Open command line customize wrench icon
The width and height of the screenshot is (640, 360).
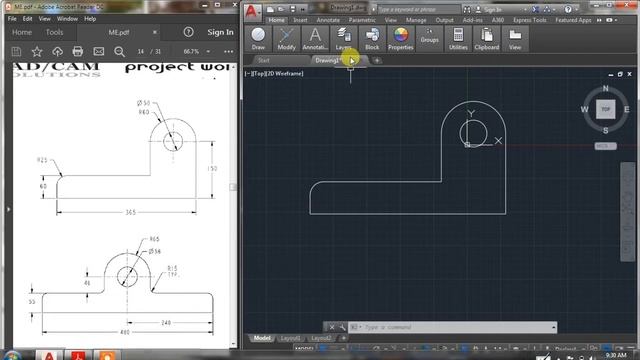click(342, 327)
